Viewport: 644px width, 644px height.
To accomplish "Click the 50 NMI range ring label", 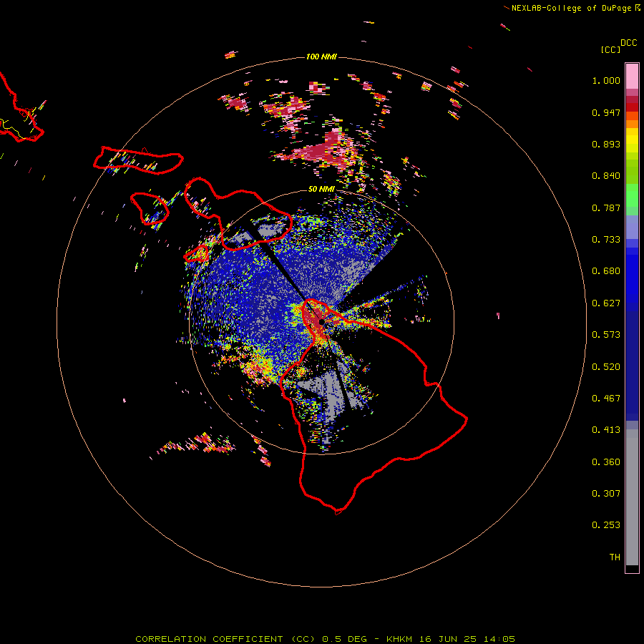I will pos(321,189).
